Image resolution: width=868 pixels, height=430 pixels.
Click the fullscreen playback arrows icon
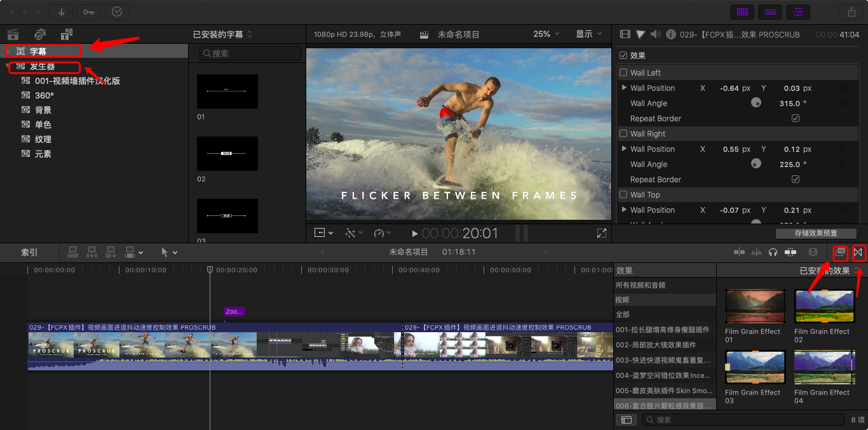(601, 233)
